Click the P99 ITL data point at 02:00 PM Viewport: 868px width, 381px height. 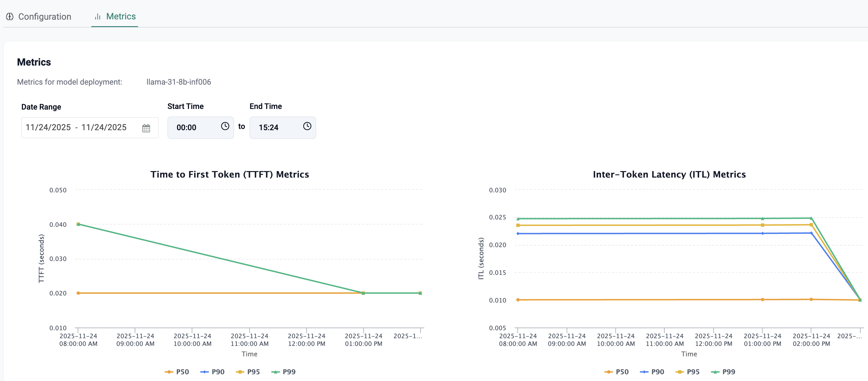(x=811, y=218)
